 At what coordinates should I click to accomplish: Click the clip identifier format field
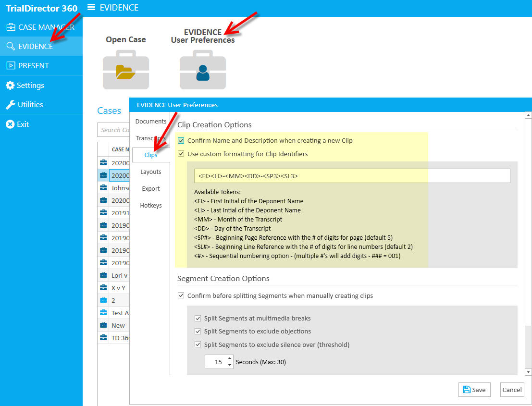pyautogui.click(x=352, y=176)
